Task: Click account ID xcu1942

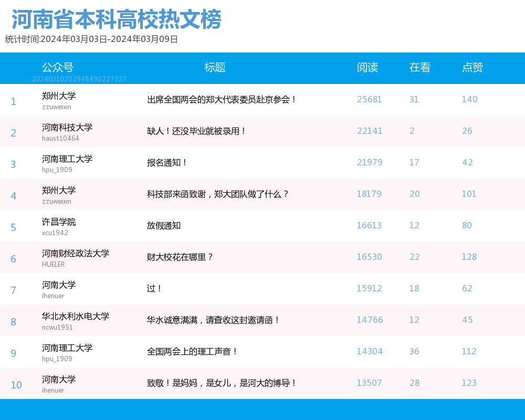Action: tap(55, 233)
